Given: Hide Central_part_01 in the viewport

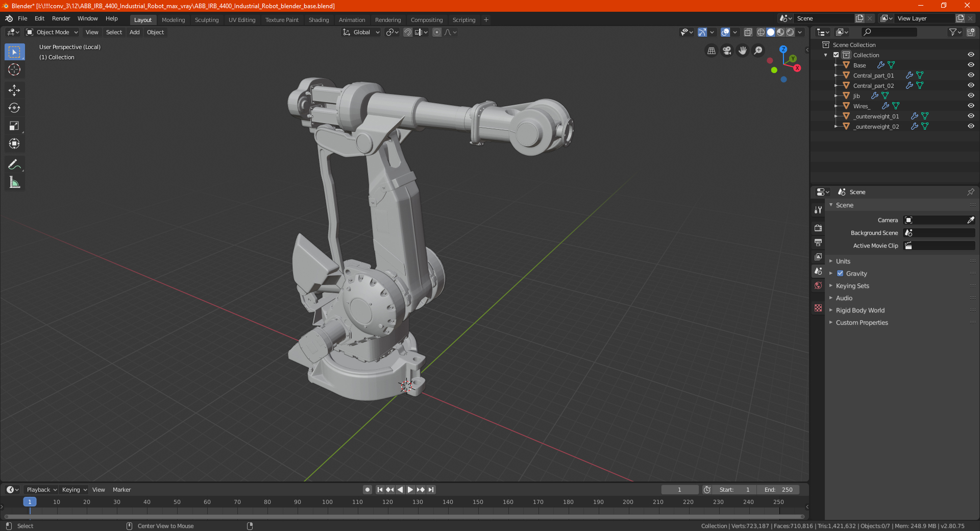Looking at the screenshot, I should 971,75.
